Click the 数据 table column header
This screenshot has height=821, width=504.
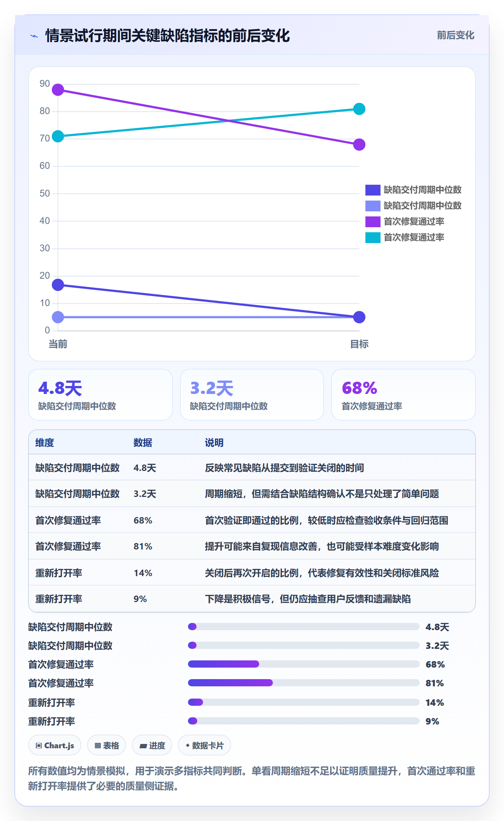[x=143, y=443]
